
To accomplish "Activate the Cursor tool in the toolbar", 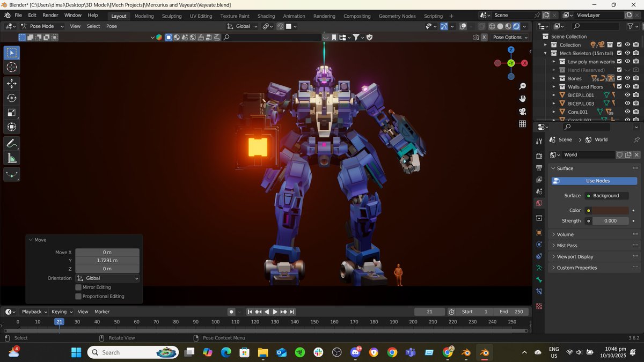I will pyautogui.click(x=12, y=67).
